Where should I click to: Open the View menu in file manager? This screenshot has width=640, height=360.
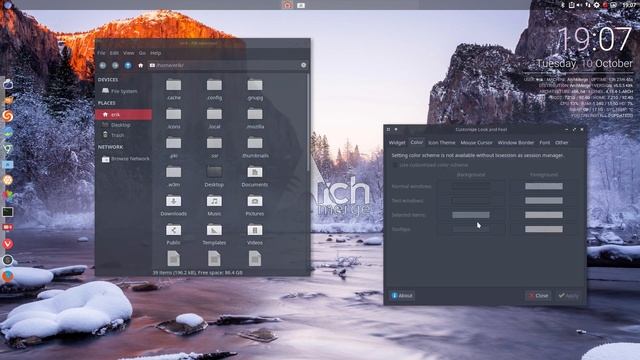coord(129,53)
